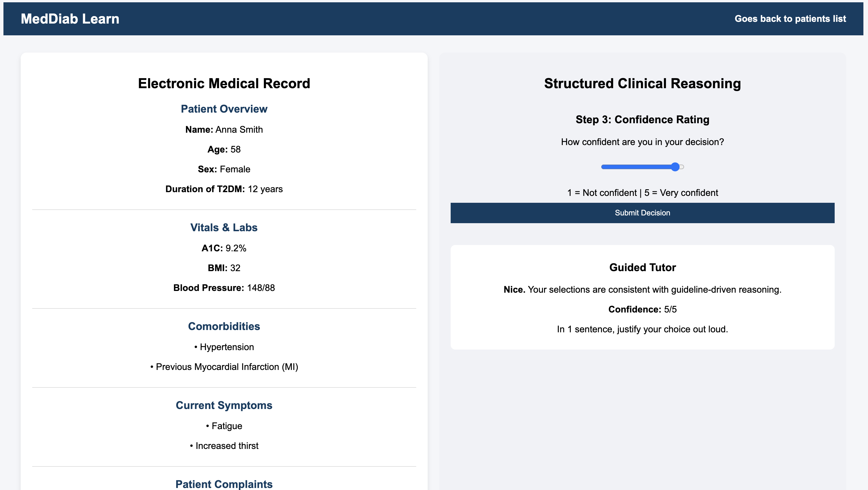Image resolution: width=868 pixels, height=490 pixels.
Task: Click the 'Goes back to patients list' link
Action: click(790, 19)
